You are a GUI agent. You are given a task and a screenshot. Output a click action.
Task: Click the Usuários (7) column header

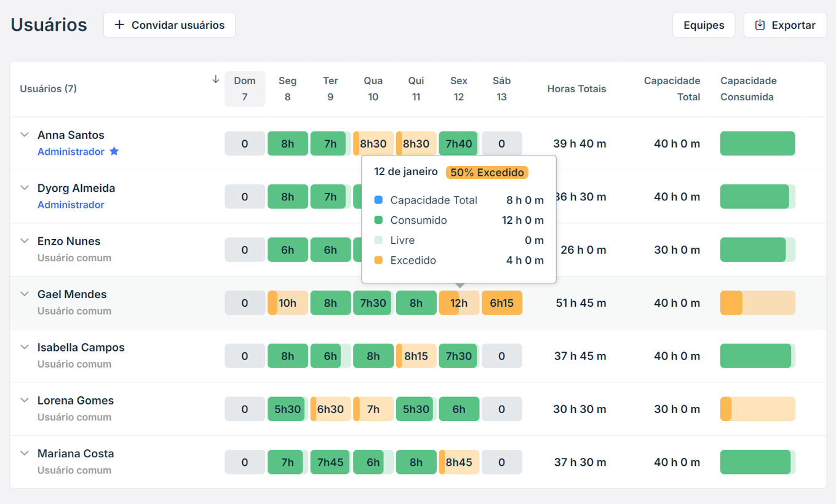tap(48, 89)
